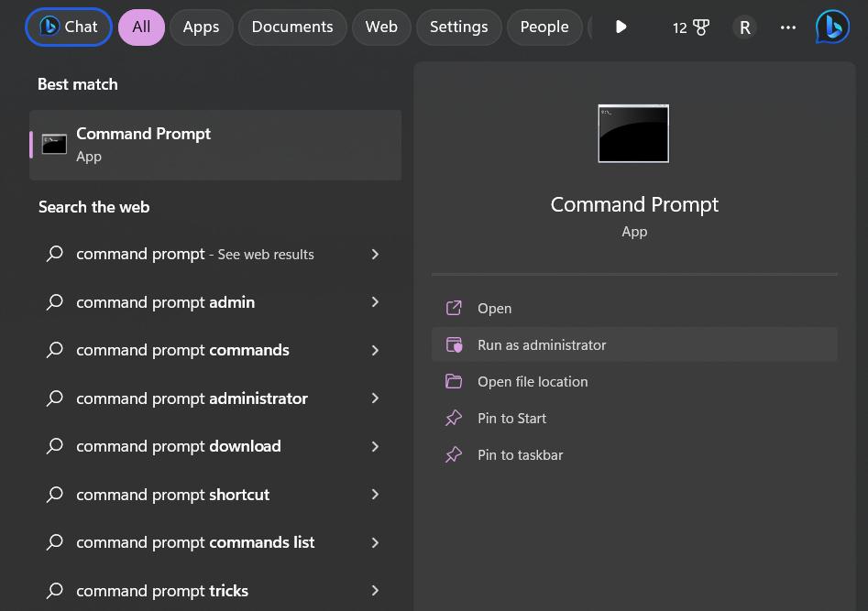Expand chevron for 'command prompt - See web results'

[375, 254]
